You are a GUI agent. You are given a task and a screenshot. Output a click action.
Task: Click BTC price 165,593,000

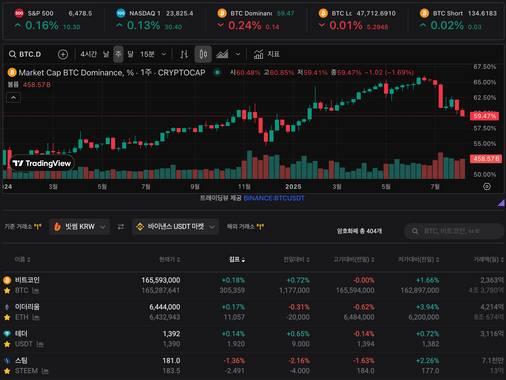[161, 280]
